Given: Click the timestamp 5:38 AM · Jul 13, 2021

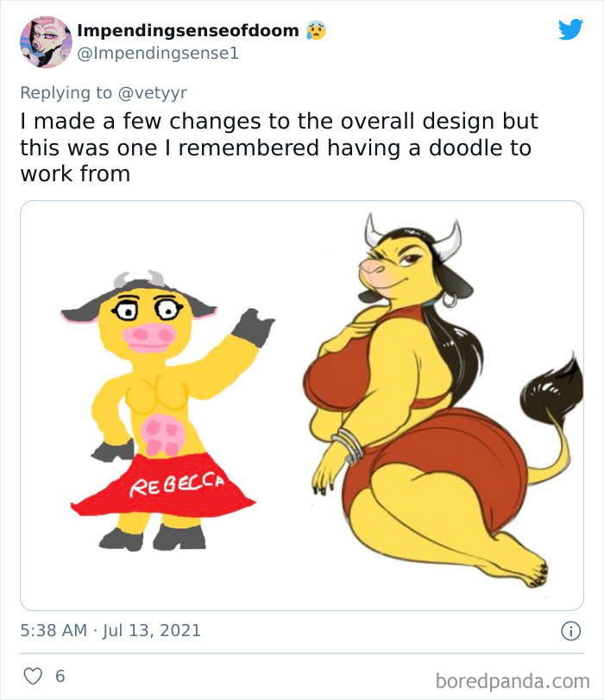Looking at the screenshot, I should coord(110,630).
